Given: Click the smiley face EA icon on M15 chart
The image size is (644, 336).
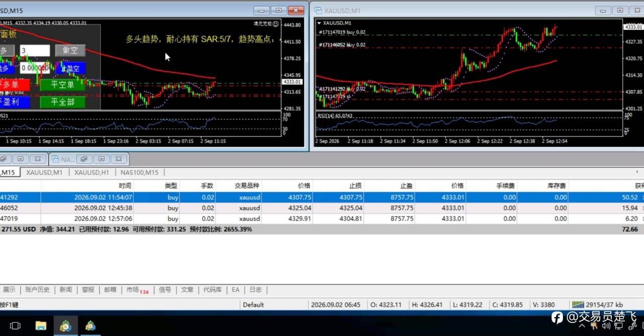Looking at the screenshot, I should click(x=276, y=23).
